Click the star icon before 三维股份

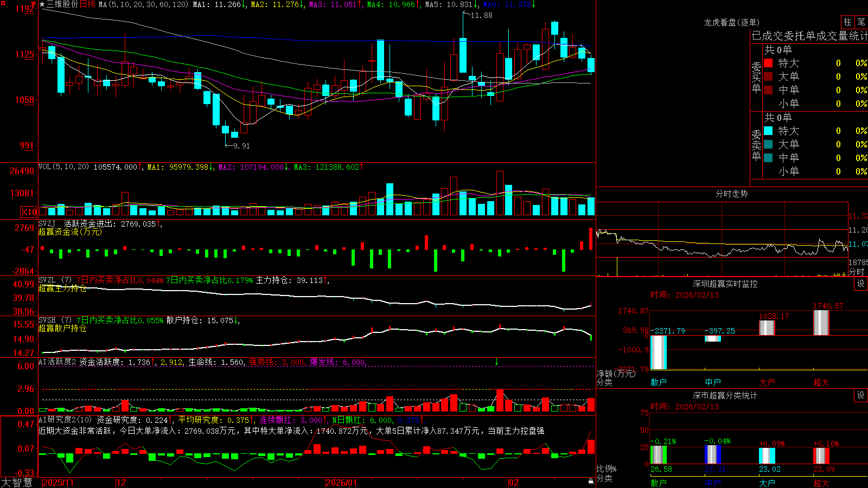(x=42, y=4)
